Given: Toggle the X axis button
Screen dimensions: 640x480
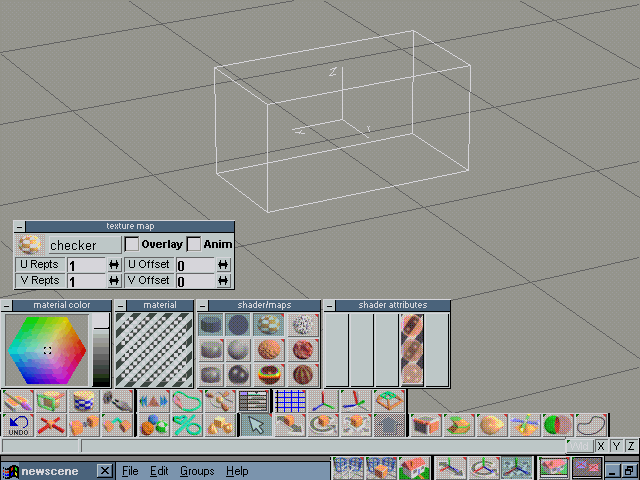Looking at the screenshot, I should click(x=601, y=446).
